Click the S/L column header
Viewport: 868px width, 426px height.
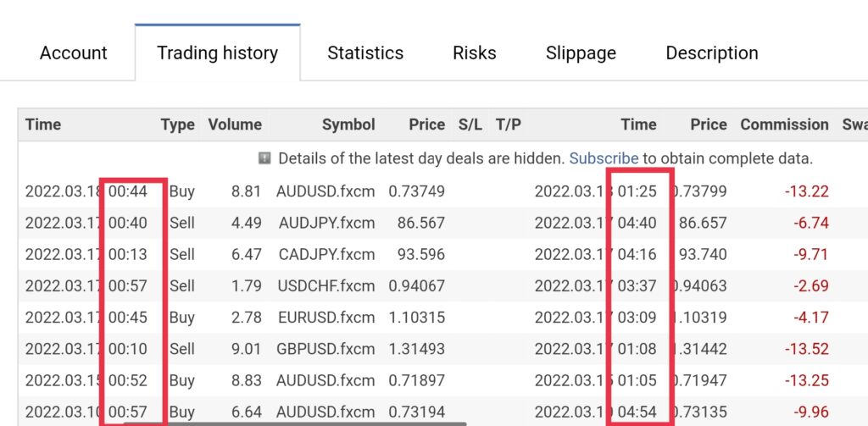pos(470,124)
